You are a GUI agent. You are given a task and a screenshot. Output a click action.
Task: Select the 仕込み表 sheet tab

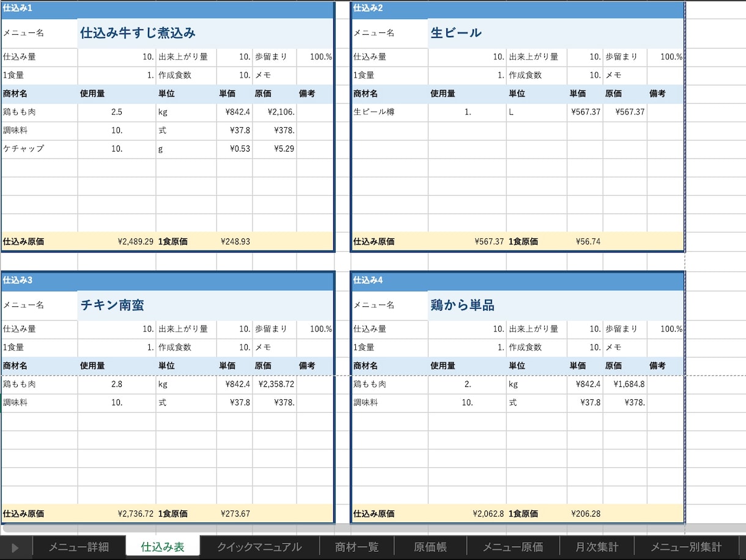(163, 547)
